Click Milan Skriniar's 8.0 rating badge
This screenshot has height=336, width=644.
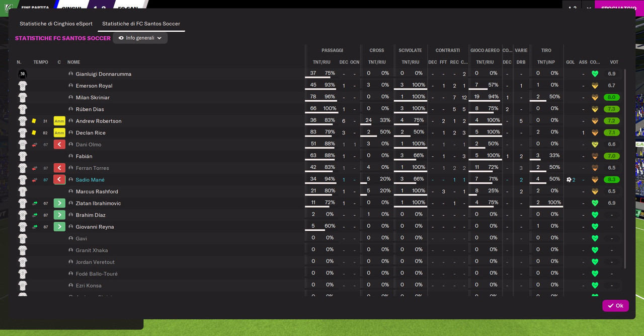pos(612,97)
